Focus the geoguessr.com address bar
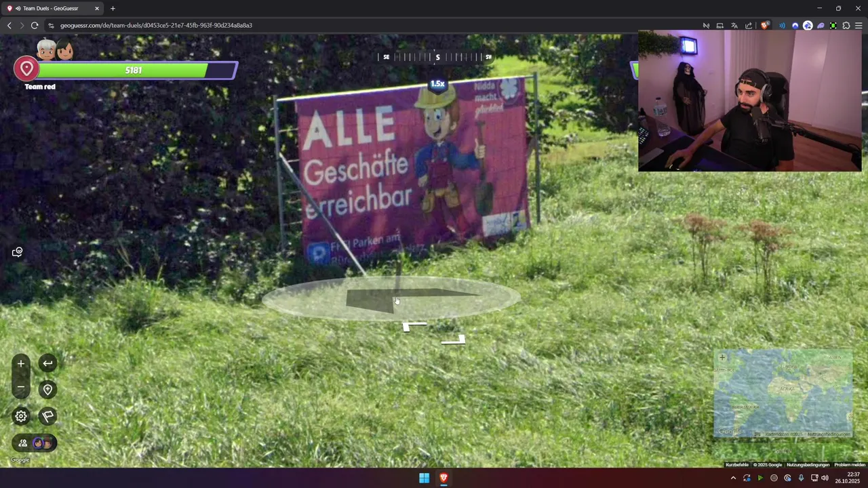Viewport: 868px width, 488px height. point(373,25)
